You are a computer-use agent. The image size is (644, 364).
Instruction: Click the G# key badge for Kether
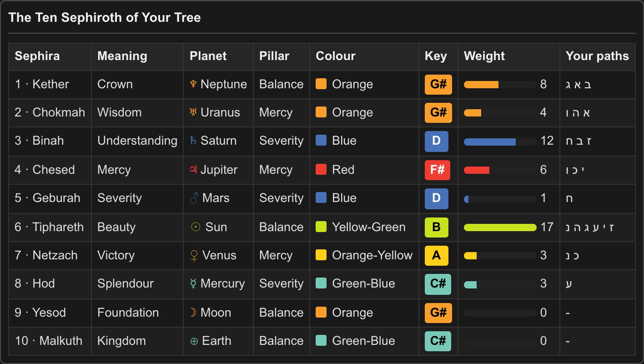click(438, 85)
